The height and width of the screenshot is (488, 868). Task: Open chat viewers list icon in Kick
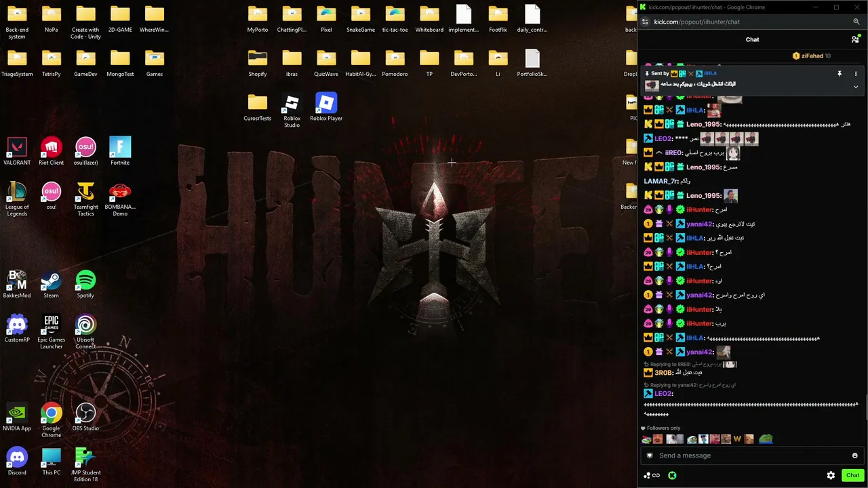click(x=856, y=39)
